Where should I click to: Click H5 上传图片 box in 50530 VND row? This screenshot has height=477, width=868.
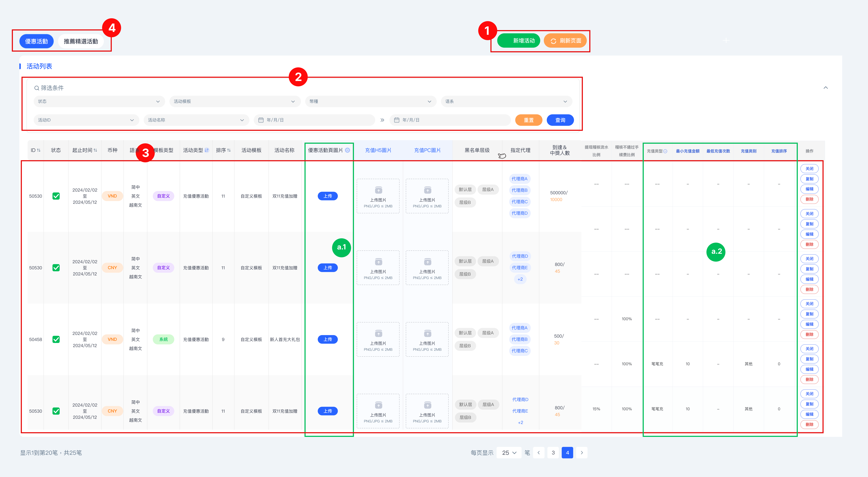pos(378,196)
